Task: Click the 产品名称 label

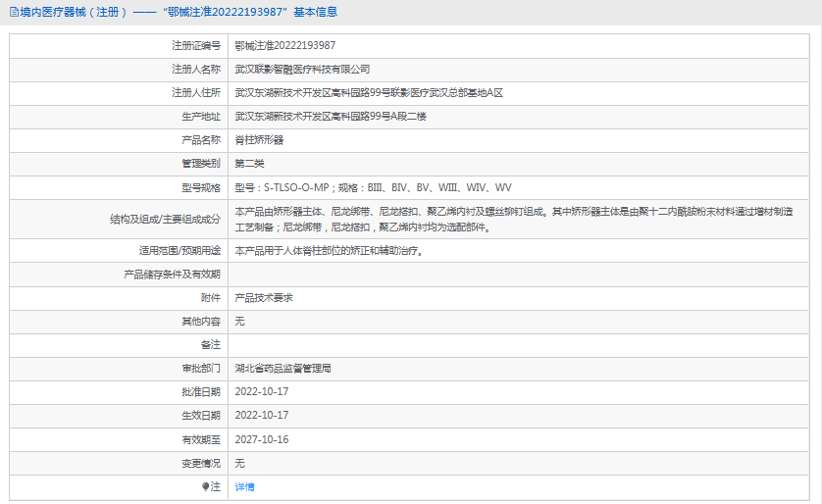Action: pos(201,140)
